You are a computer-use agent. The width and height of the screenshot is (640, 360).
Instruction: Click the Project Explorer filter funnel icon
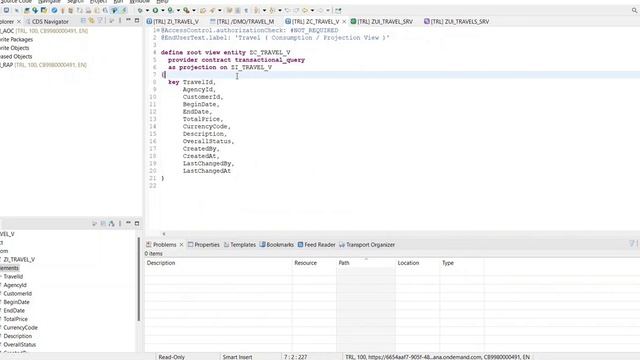tap(100, 21)
